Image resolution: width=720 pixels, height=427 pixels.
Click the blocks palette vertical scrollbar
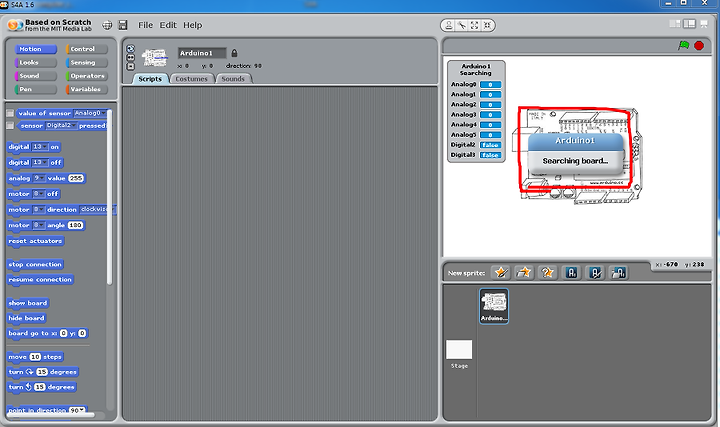coord(109,197)
